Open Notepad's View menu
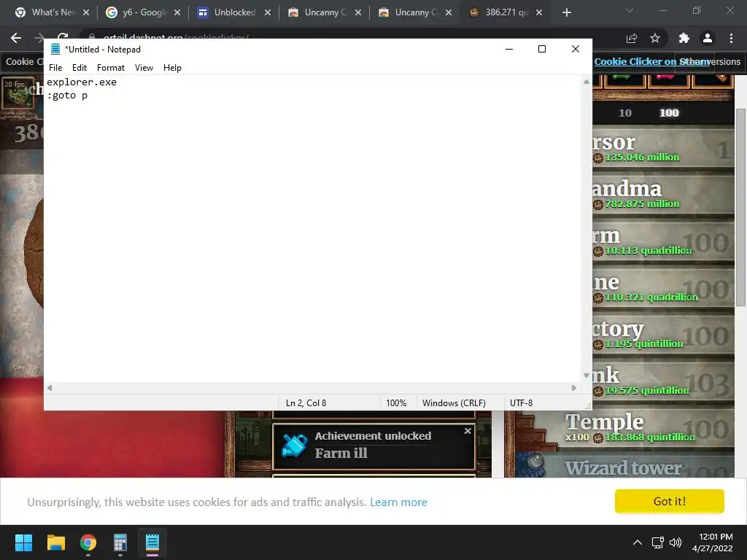This screenshot has height=560, width=747. pyautogui.click(x=144, y=68)
